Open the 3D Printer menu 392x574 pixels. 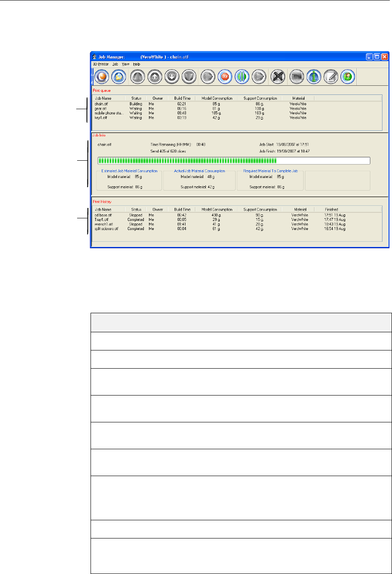[x=100, y=64]
